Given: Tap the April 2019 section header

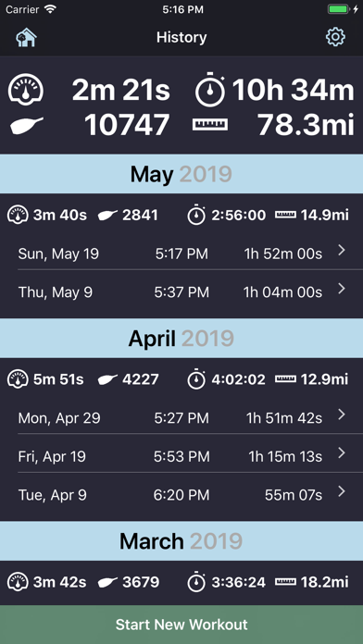Looking at the screenshot, I should [x=181, y=339].
